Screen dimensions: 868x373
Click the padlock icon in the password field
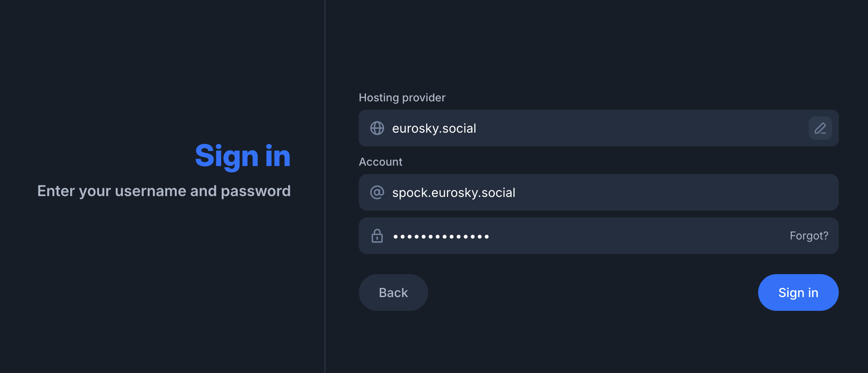point(377,236)
